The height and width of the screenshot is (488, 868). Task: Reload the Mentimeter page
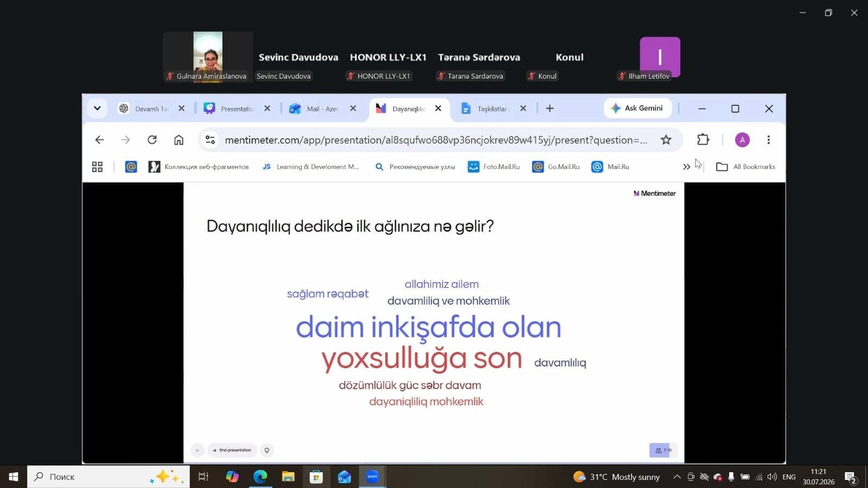point(152,140)
